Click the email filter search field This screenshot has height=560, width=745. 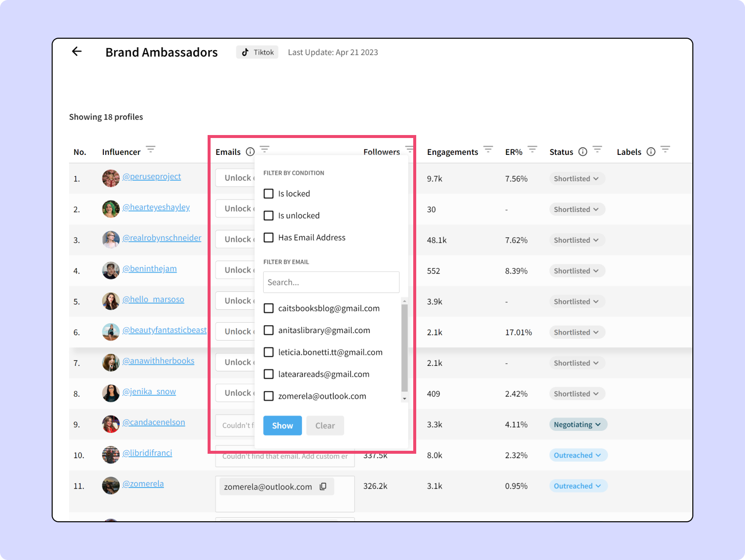pos(331,282)
